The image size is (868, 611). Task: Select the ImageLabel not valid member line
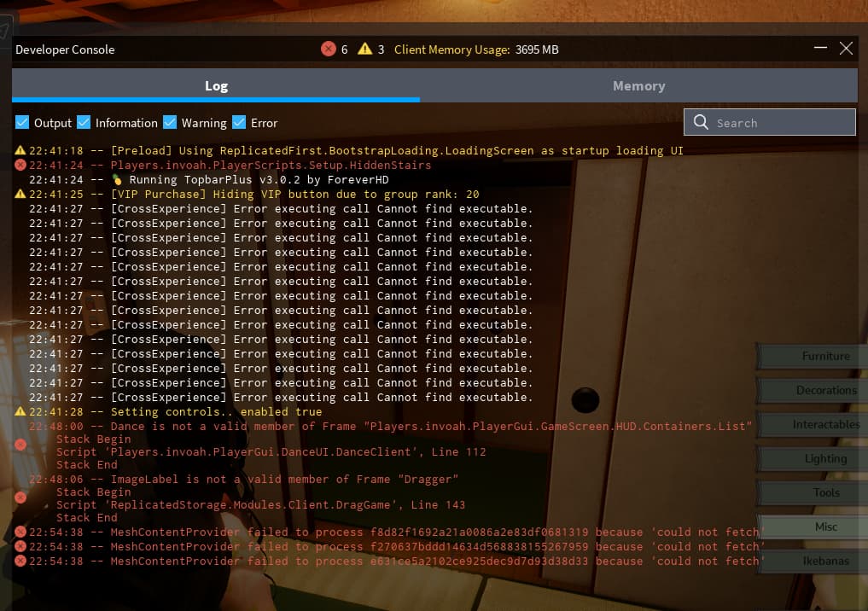pos(243,480)
